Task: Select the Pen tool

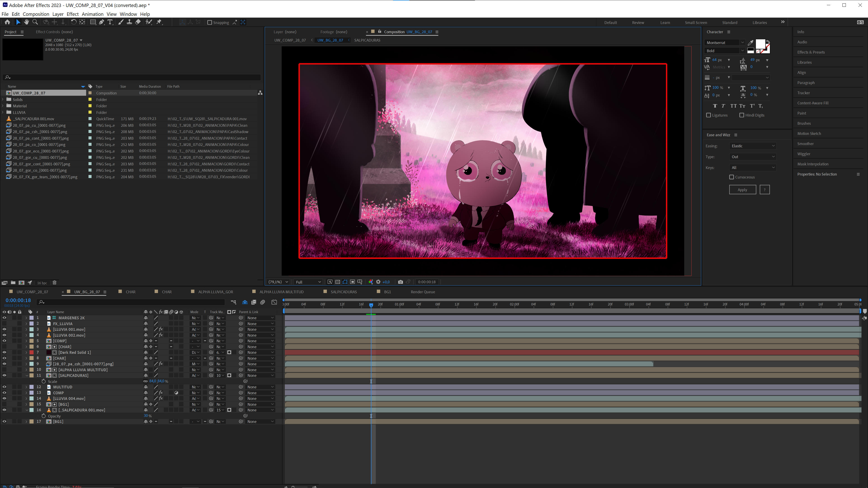Action: pos(101,22)
